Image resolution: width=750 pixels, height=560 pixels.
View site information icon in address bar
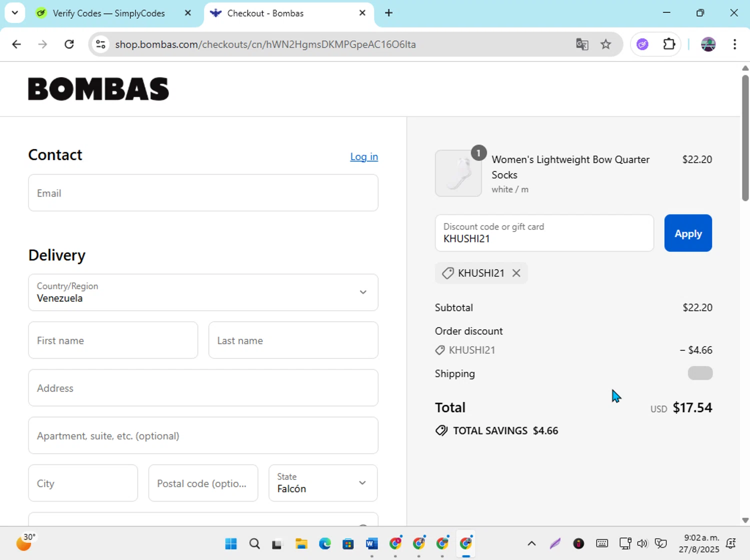[100, 44]
